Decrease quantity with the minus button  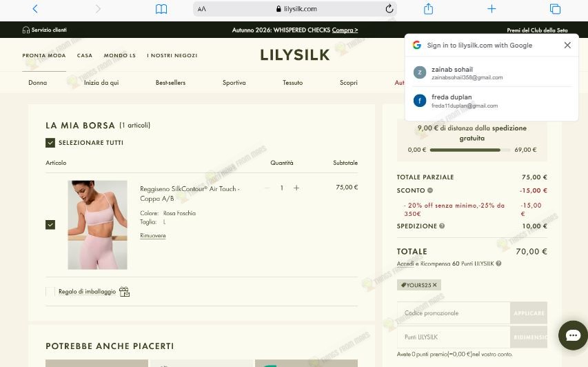click(x=267, y=188)
